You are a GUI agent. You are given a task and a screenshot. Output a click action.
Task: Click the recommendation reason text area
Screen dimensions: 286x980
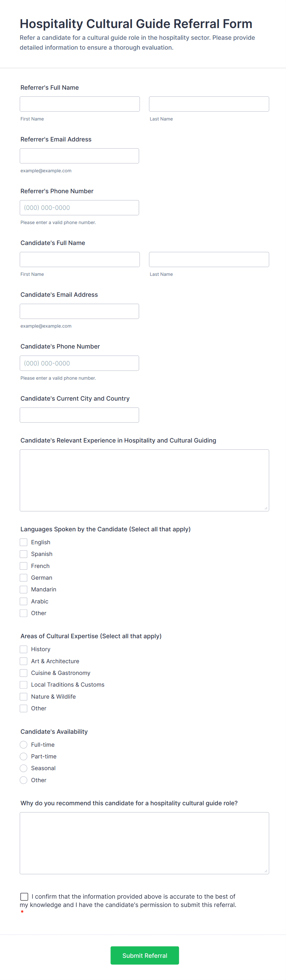click(x=144, y=843)
